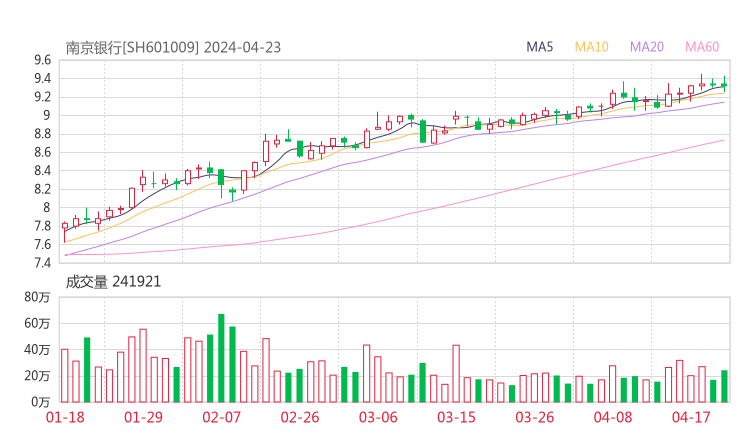
Task: Click the 03-15 date label
Action: tap(456, 417)
